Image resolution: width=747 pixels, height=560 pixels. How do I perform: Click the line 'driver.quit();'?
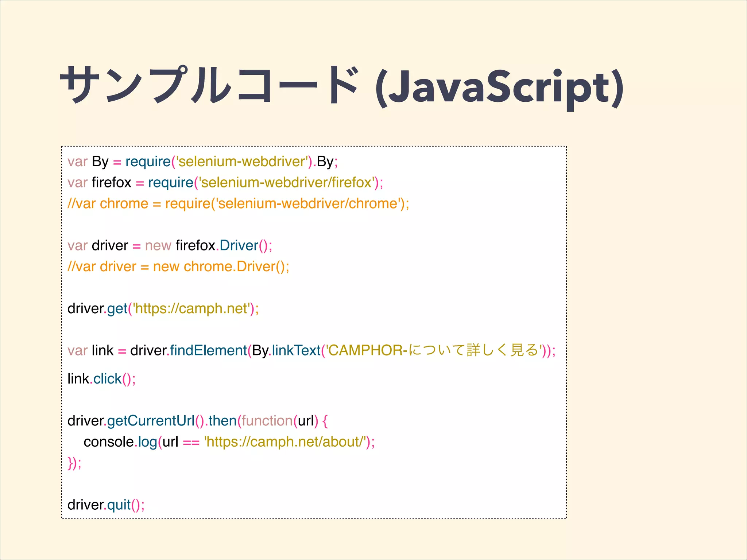tap(106, 505)
